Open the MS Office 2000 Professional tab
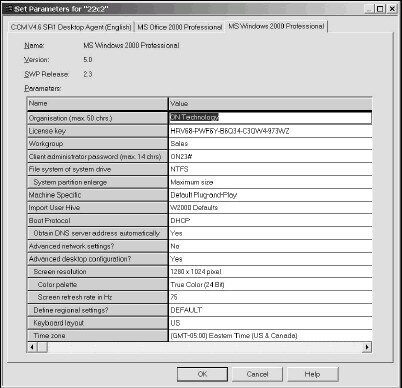The image size is (402, 388). coord(180,27)
